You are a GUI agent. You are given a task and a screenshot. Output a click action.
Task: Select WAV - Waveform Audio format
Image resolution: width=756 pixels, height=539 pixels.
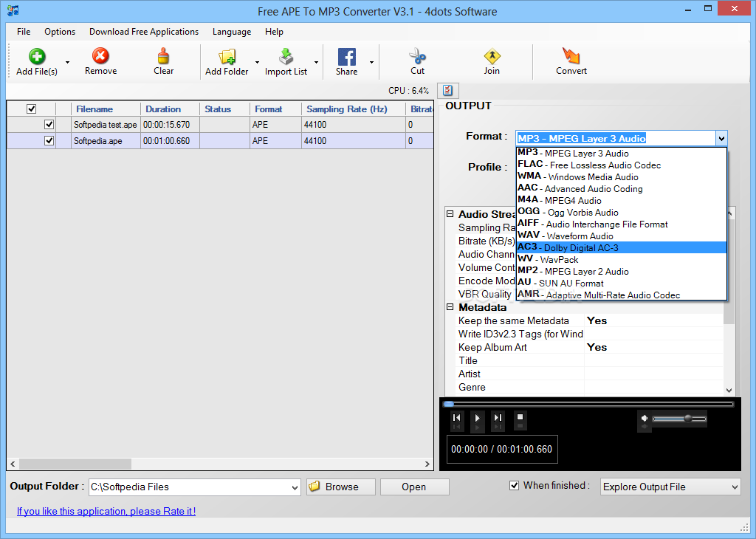[621, 236]
